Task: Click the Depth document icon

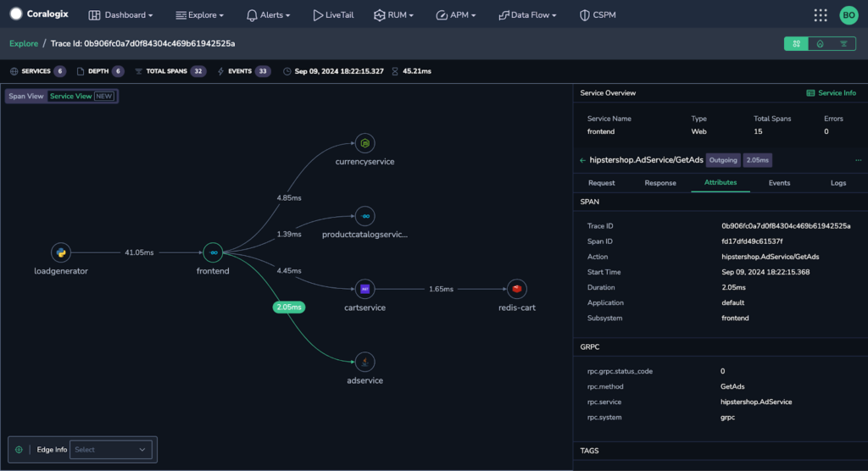Action: click(x=81, y=71)
